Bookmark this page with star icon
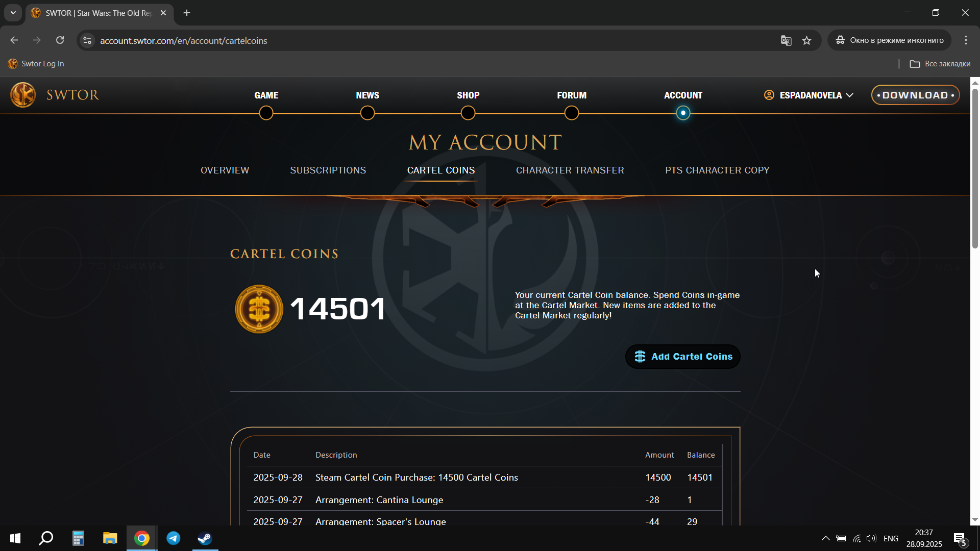Screen dimensions: 980x551 (x=806, y=40)
